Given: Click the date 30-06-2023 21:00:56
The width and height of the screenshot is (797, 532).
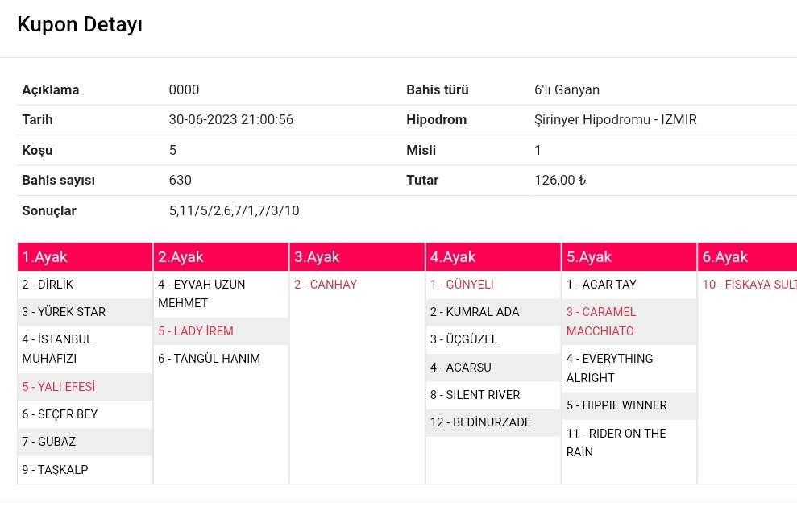Looking at the screenshot, I should pyautogui.click(x=230, y=120).
